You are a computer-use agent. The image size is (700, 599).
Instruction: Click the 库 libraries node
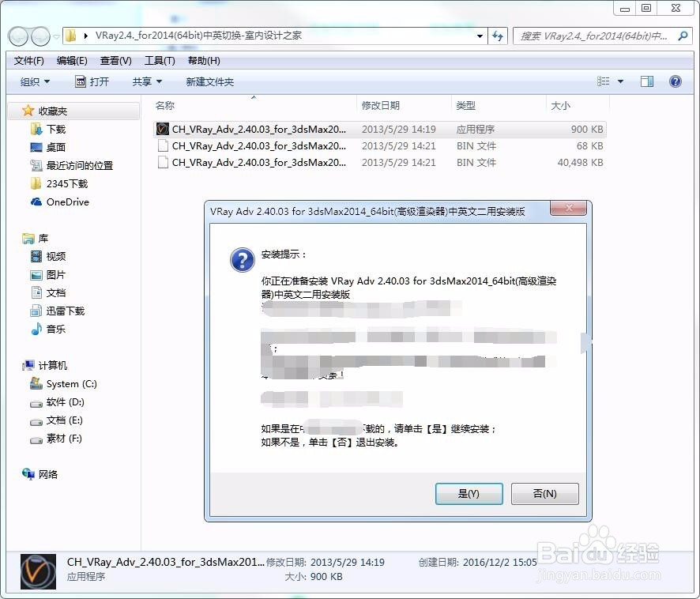pos(35,239)
